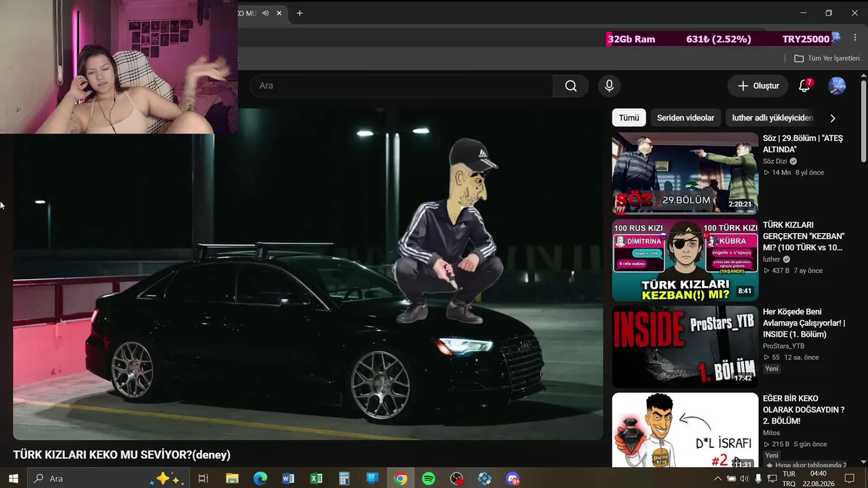Close the current Chrome tab
The image size is (868, 488).
coord(279,13)
